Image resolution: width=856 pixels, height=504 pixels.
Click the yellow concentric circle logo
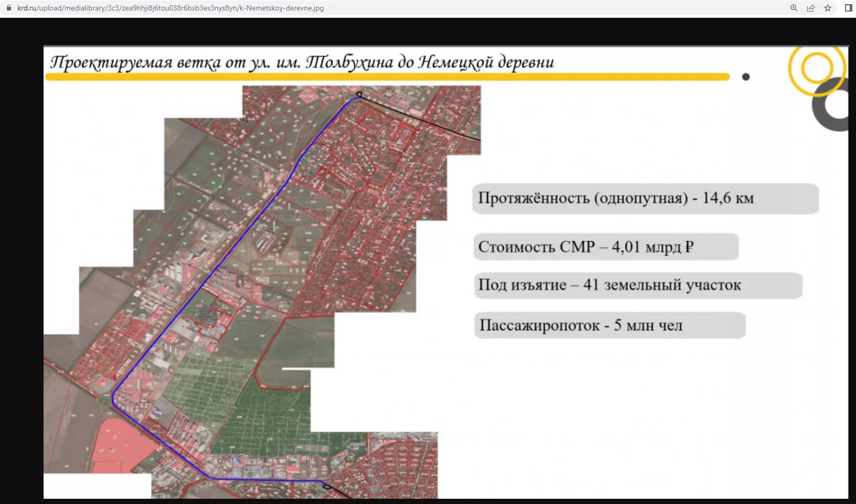pos(816,69)
